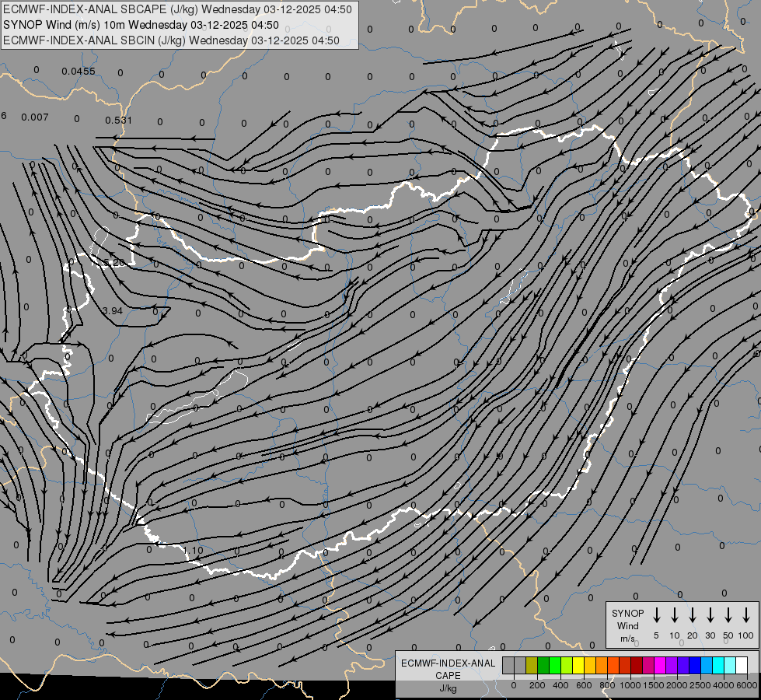This screenshot has width=761, height=700.
Task: Click the 50 m/s wind arrow in SYNOP legend
Action: pyautogui.click(x=728, y=615)
